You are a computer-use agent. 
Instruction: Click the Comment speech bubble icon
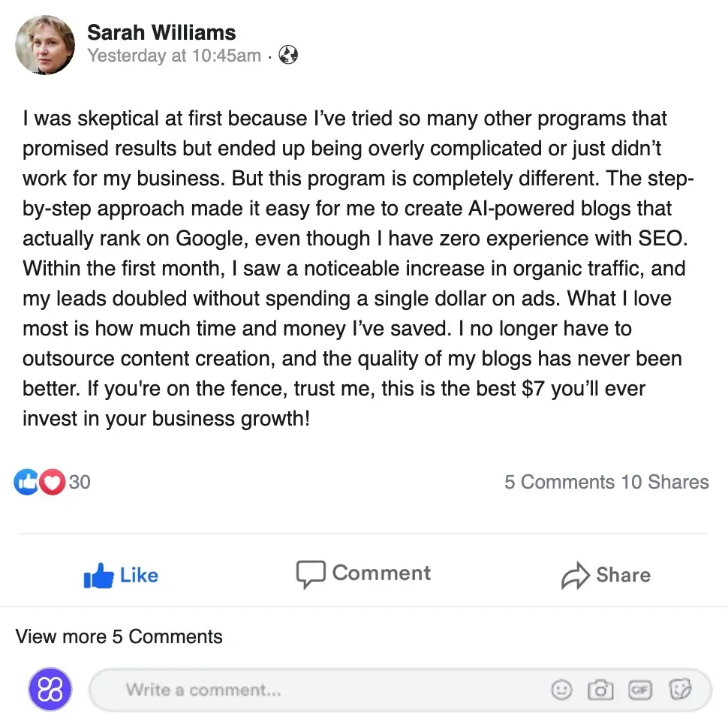311,574
